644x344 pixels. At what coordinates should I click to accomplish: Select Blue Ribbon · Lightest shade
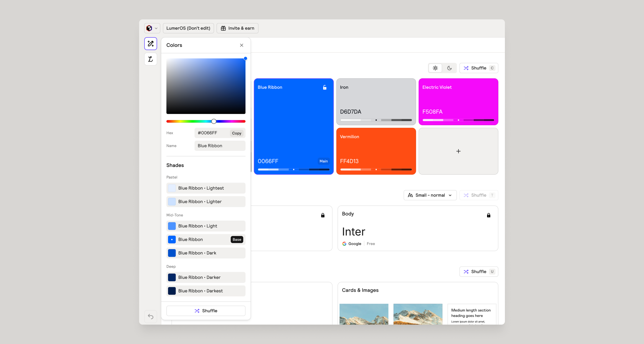click(x=206, y=188)
